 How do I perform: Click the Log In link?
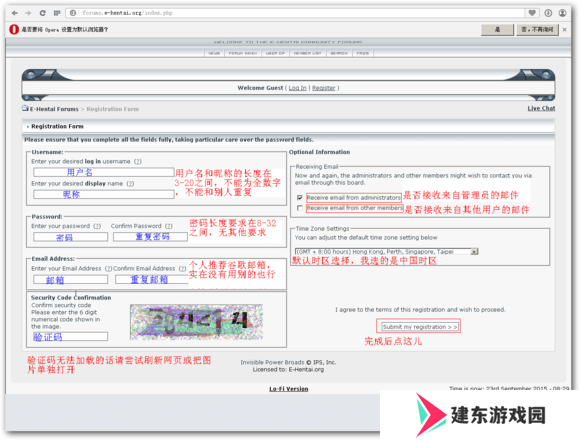(x=297, y=88)
